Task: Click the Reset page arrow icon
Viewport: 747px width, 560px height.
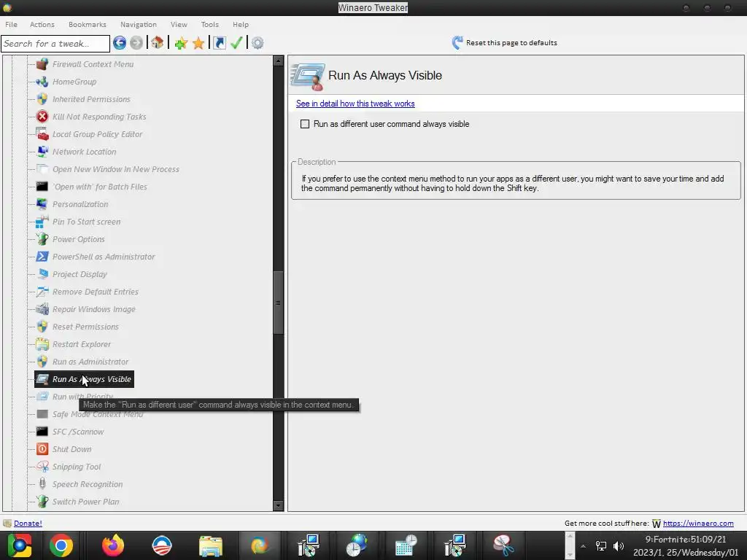Action: pyautogui.click(x=457, y=43)
